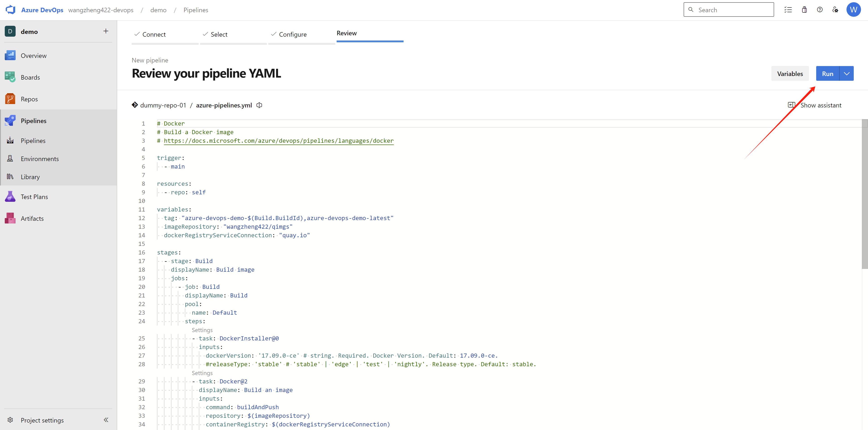Select Environments in Pipelines submenu

point(39,159)
